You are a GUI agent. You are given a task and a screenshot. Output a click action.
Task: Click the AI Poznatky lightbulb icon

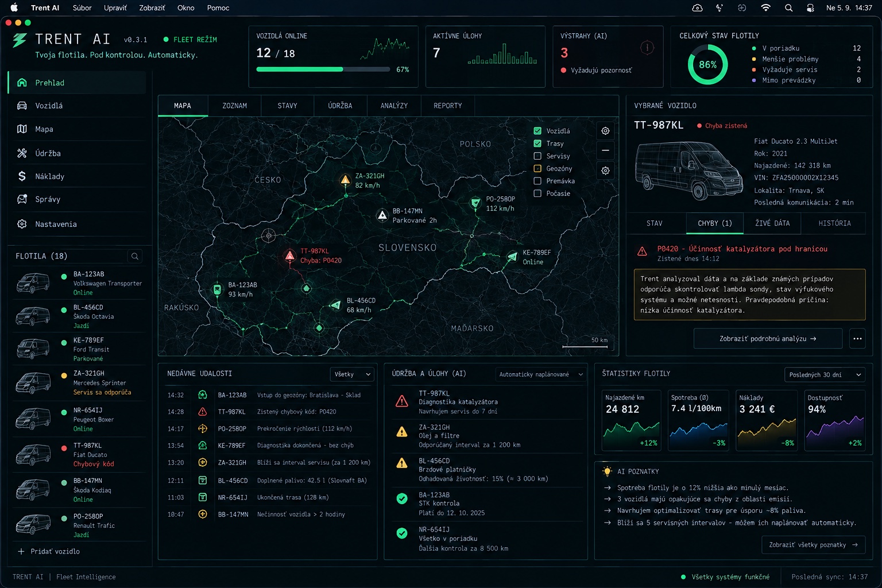tap(607, 471)
